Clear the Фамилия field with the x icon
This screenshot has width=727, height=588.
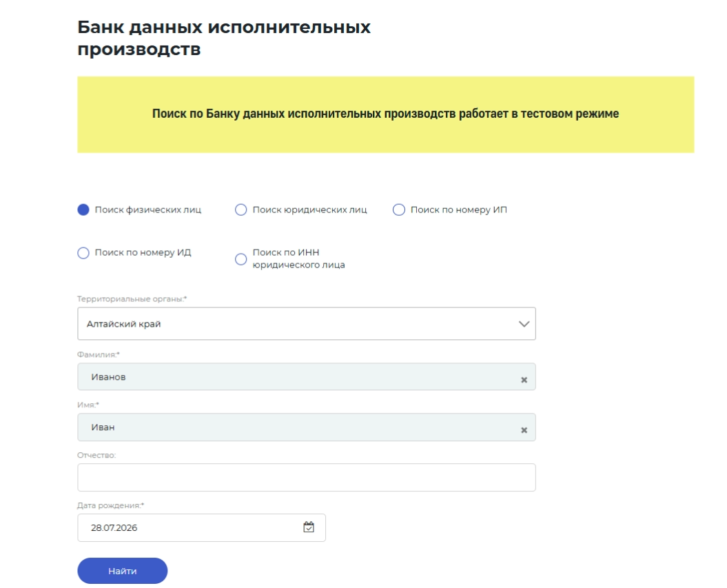[524, 380]
